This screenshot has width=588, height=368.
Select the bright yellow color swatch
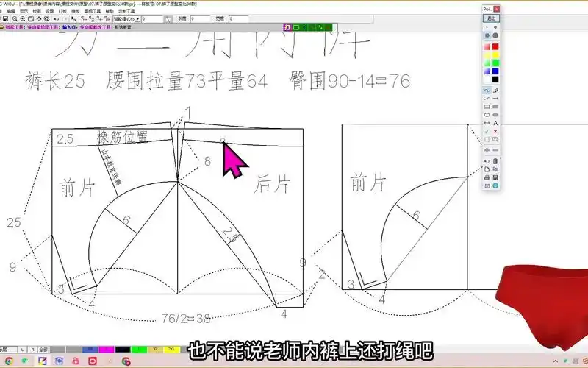[x=495, y=54]
